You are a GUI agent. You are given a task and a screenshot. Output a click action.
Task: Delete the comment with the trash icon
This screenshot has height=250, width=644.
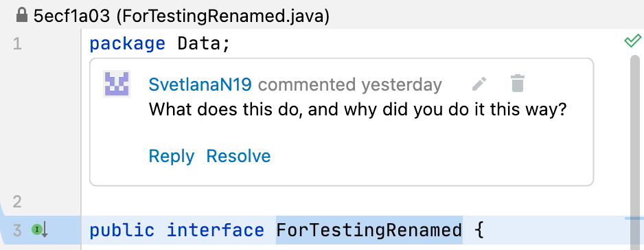(x=518, y=83)
